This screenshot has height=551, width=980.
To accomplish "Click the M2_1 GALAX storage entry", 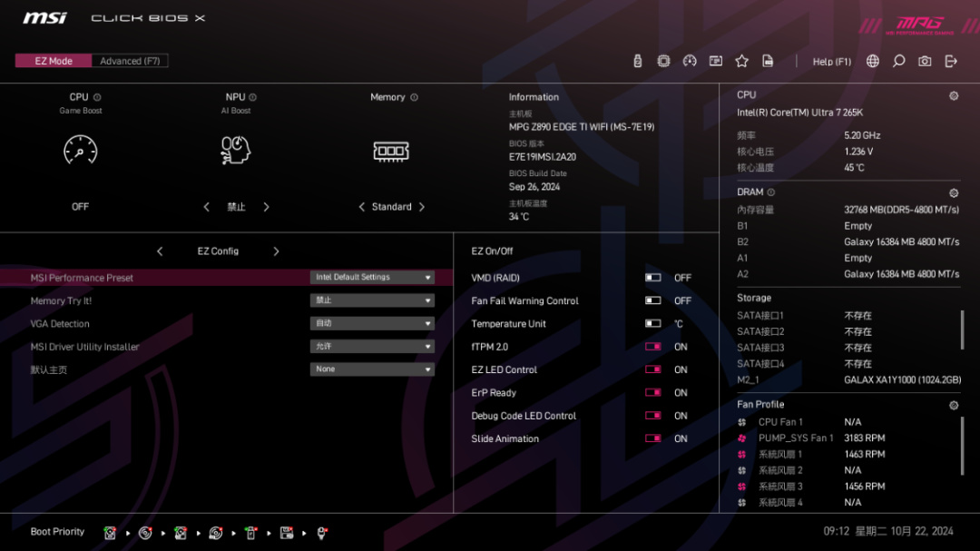I will click(x=849, y=379).
